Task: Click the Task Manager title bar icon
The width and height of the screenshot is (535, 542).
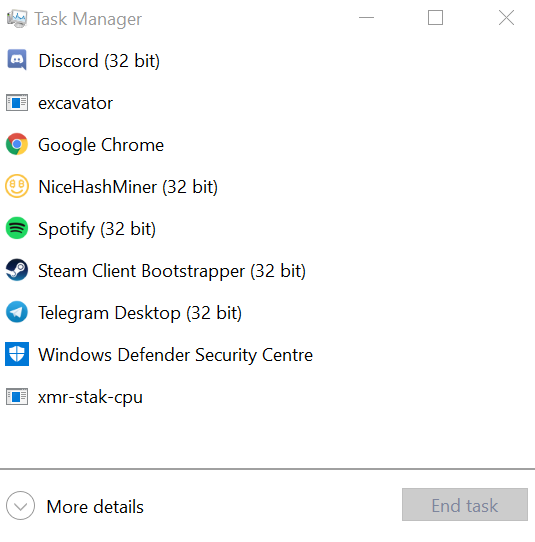Action: (17, 19)
